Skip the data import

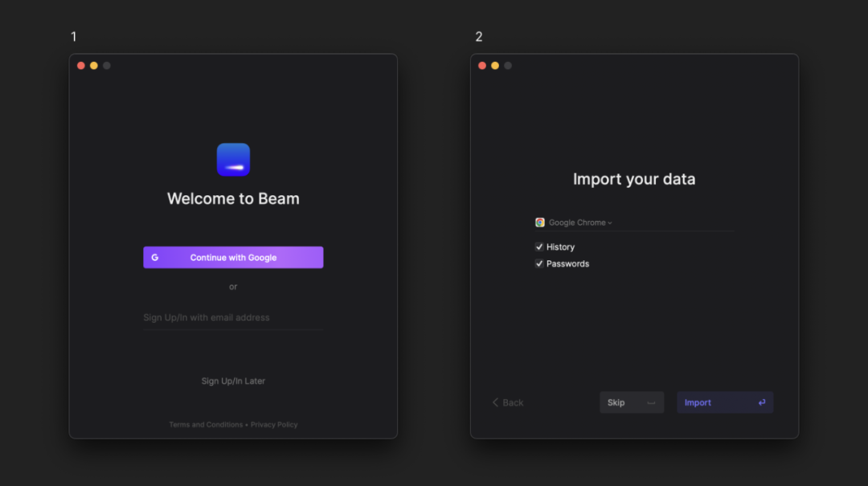(x=632, y=402)
